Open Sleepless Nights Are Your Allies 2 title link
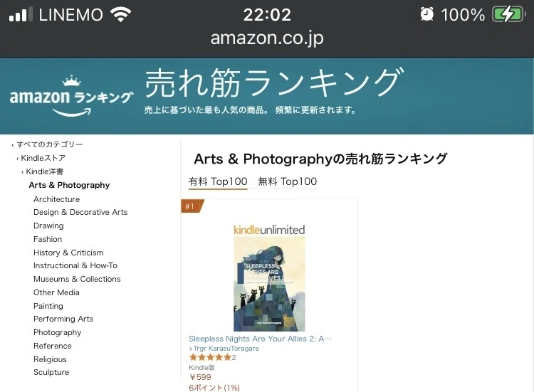The image size is (534, 392). pos(260,339)
